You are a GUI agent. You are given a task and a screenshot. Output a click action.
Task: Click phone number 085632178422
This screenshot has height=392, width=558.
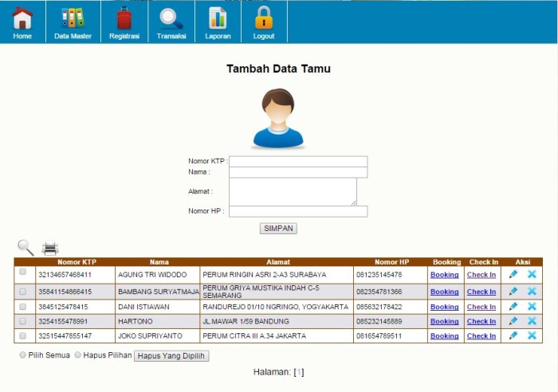(379, 307)
